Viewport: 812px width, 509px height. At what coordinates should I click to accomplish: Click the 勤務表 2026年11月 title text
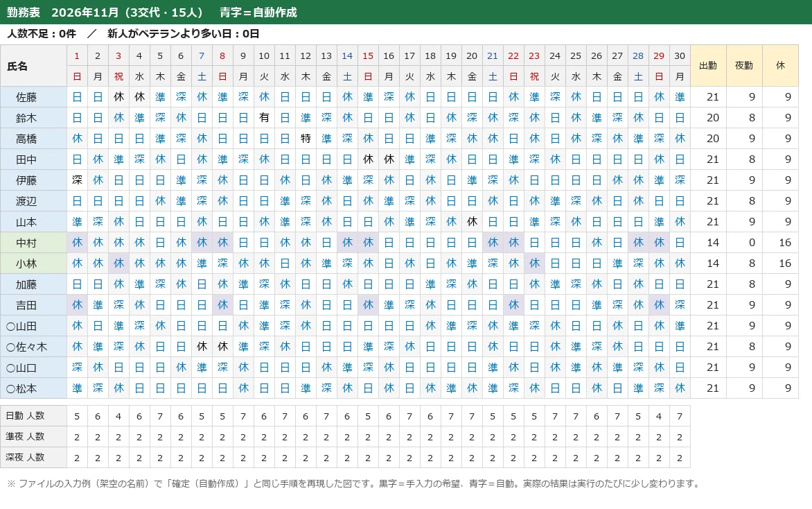105,12
